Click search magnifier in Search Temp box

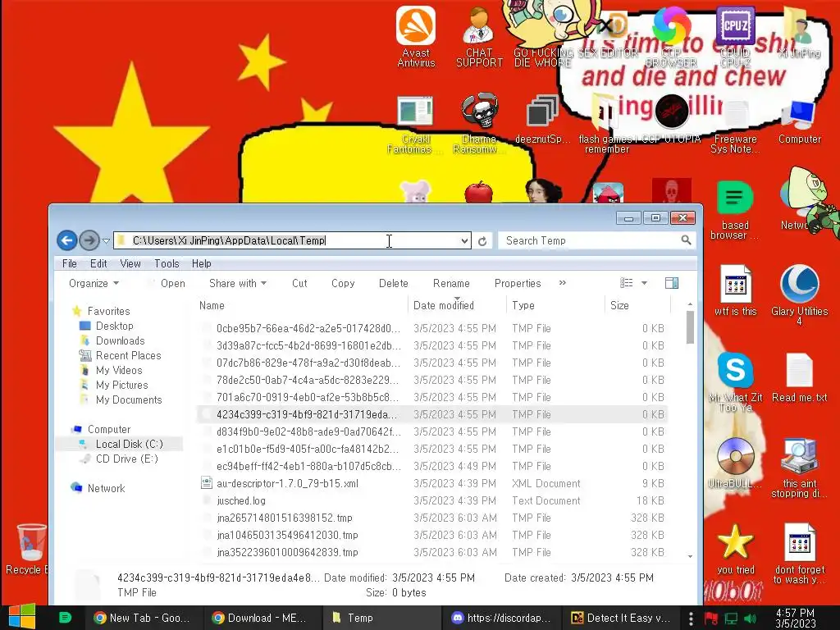(686, 240)
